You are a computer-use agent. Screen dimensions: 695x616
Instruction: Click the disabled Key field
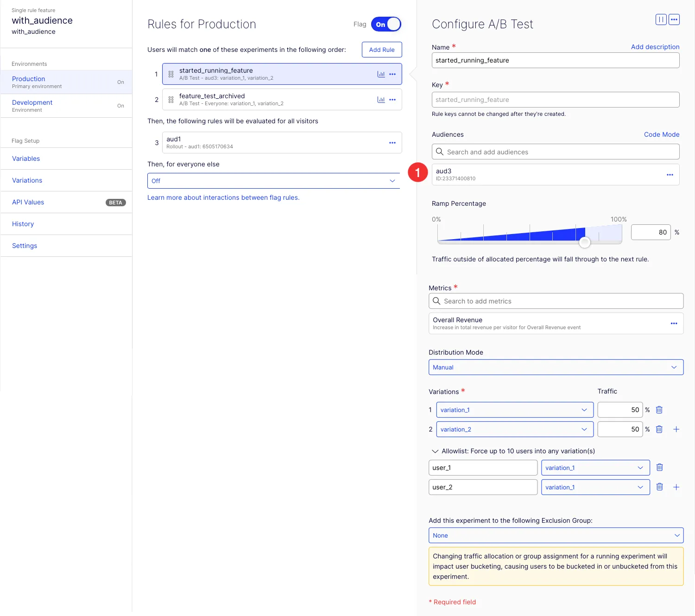tap(556, 100)
